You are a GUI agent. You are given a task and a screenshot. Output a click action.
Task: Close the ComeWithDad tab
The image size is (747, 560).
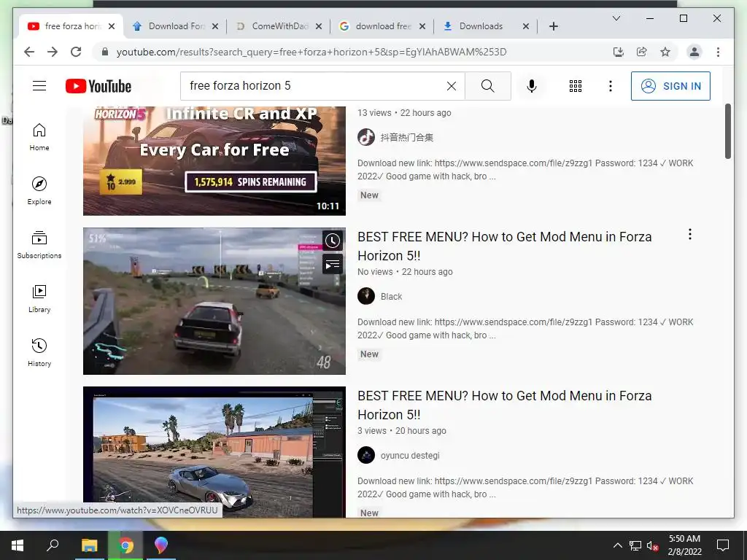coord(319,26)
